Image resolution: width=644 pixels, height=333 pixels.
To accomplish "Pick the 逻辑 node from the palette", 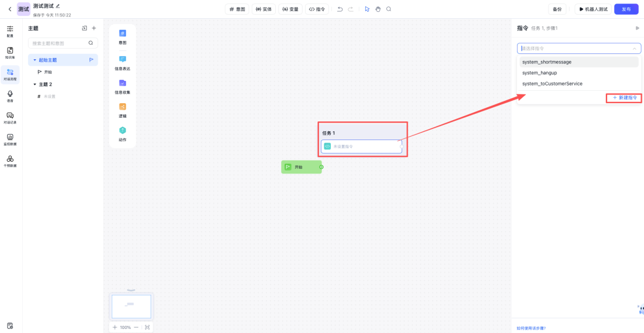I will pos(122,110).
